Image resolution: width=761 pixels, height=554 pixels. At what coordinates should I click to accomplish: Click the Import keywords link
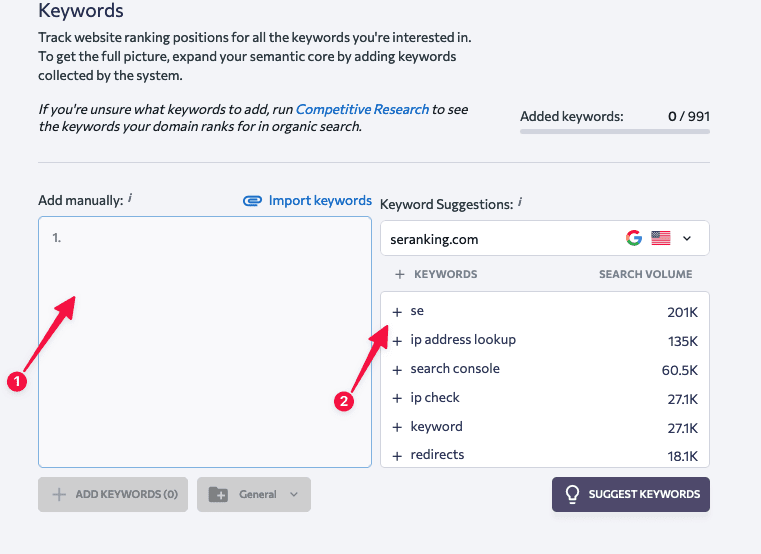pyautogui.click(x=308, y=201)
